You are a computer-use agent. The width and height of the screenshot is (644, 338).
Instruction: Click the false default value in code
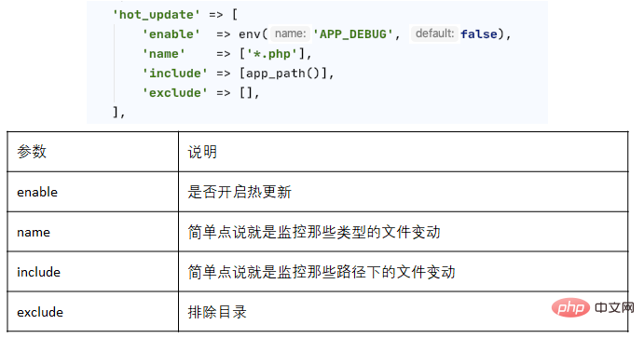(x=479, y=34)
